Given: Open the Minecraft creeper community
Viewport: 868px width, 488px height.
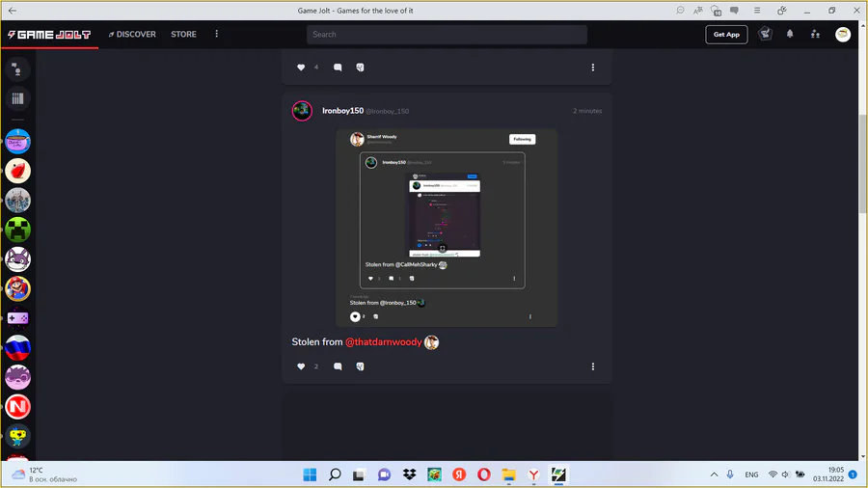Looking at the screenshot, I should pyautogui.click(x=17, y=230).
